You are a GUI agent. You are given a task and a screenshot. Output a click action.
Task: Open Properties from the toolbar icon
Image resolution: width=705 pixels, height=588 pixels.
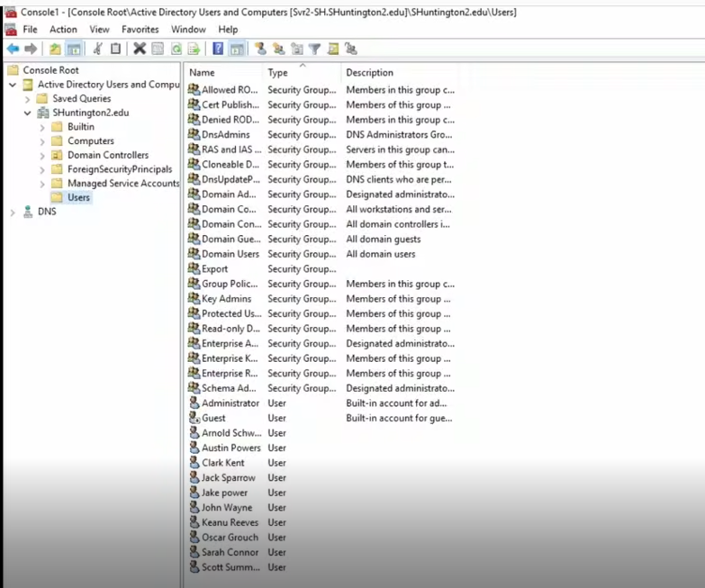pos(158,49)
